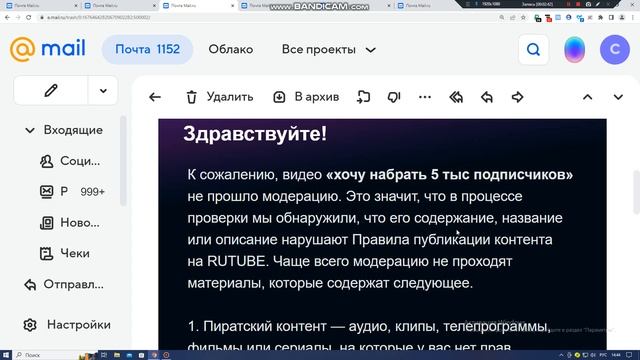Click the archive icon beside В архив
Image resolution: width=640 pixels, height=360 pixels.
coord(279,97)
